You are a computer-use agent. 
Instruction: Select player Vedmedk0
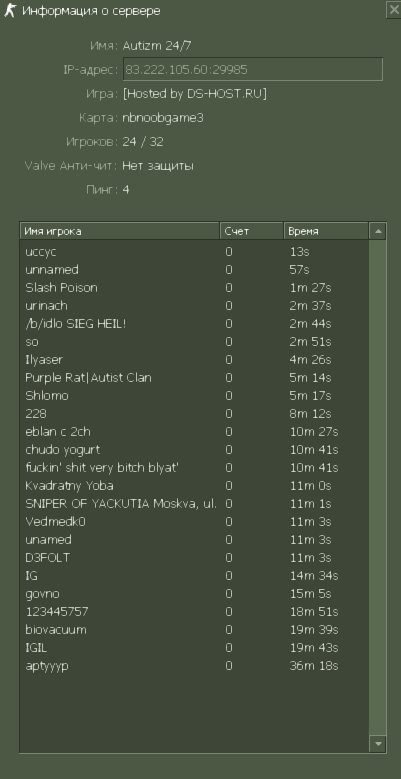tap(194, 522)
